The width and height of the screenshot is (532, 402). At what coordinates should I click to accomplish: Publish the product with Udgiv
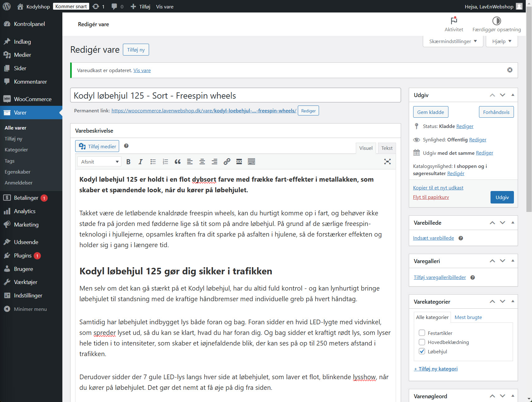(502, 197)
